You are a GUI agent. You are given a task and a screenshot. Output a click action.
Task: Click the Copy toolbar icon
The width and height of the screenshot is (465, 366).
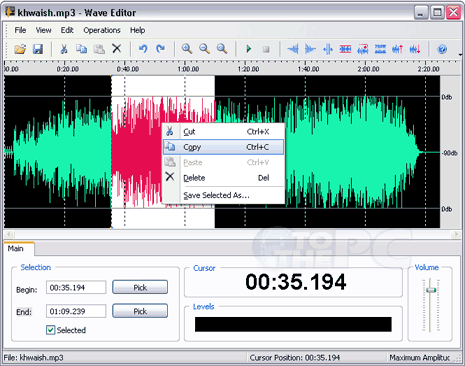pyautogui.click(x=81, y=49)
